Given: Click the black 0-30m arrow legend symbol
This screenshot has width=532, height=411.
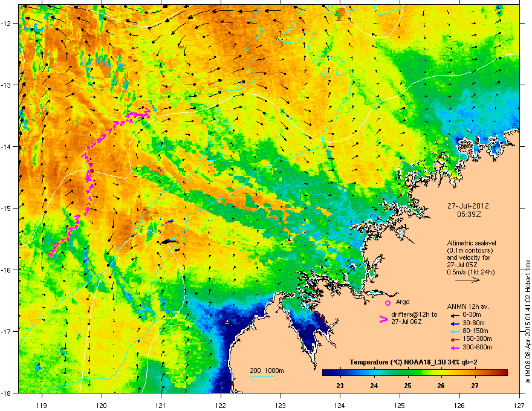Looking at the screenshot, I should [x=454, y=315].
